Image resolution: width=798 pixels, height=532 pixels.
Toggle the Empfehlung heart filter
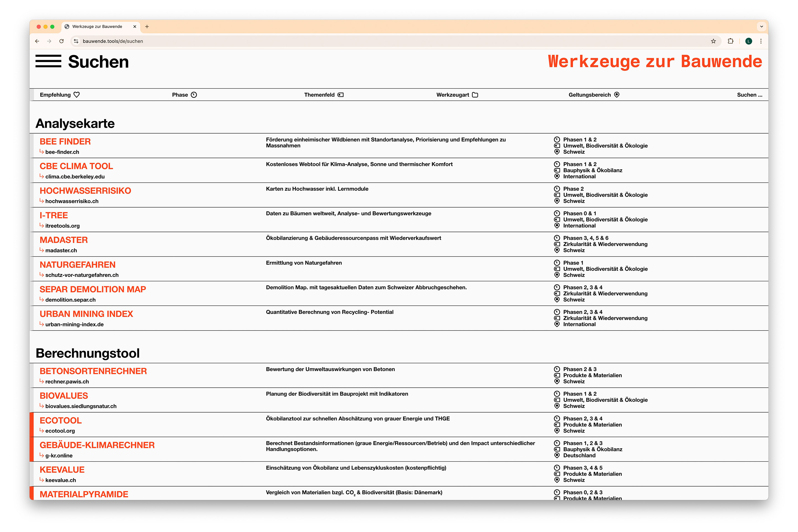click(77, 95)
